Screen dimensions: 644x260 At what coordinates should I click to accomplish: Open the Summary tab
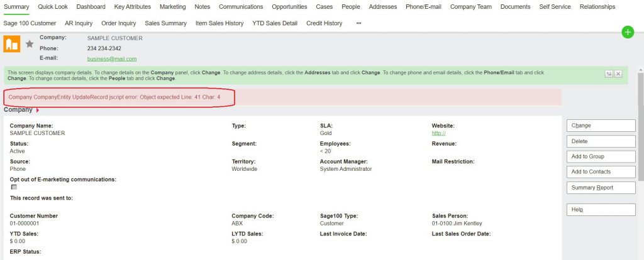click(x=16, y=6)
